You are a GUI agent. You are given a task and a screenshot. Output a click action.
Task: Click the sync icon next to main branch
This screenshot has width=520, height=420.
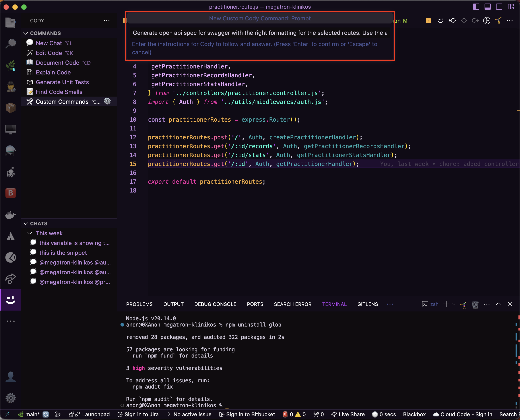[45, 414]
